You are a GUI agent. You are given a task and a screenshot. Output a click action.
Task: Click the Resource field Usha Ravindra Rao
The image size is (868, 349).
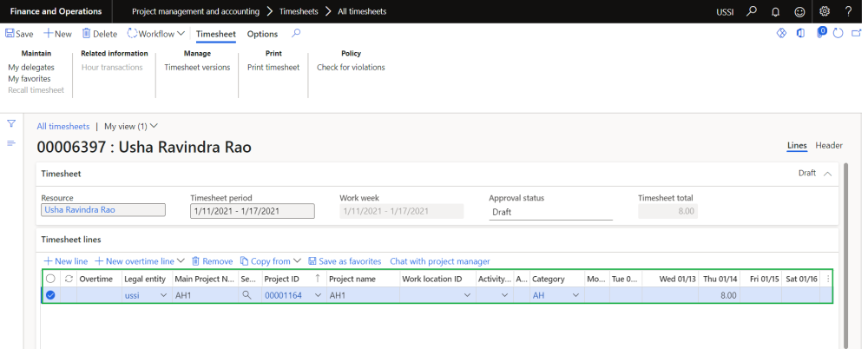[x=103, y=210]
